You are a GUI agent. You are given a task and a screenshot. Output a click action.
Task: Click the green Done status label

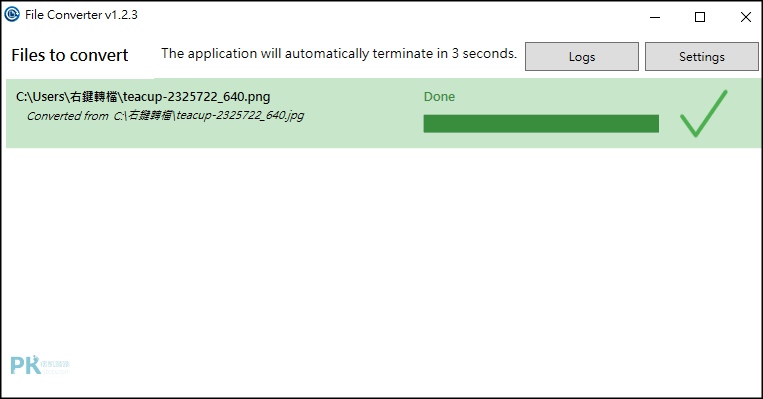(x=439, y=97)
